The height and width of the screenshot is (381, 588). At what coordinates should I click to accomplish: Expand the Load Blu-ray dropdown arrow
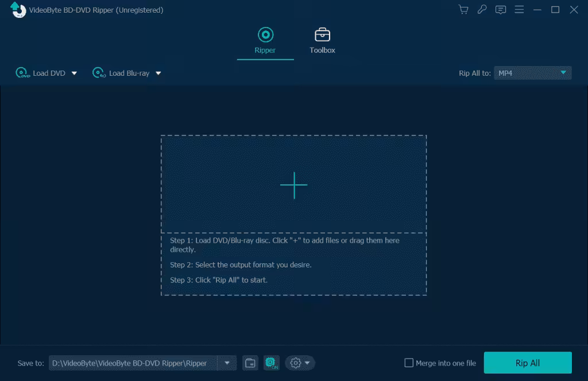158,73
